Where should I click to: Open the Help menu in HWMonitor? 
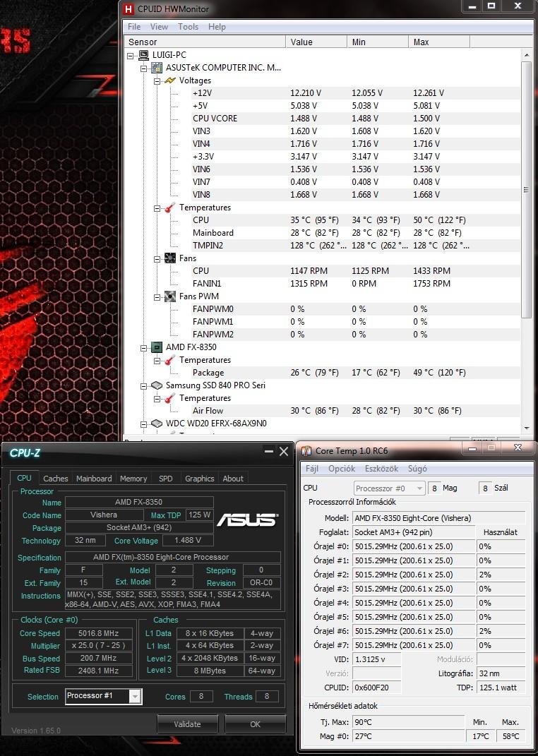tap(217, 27)
